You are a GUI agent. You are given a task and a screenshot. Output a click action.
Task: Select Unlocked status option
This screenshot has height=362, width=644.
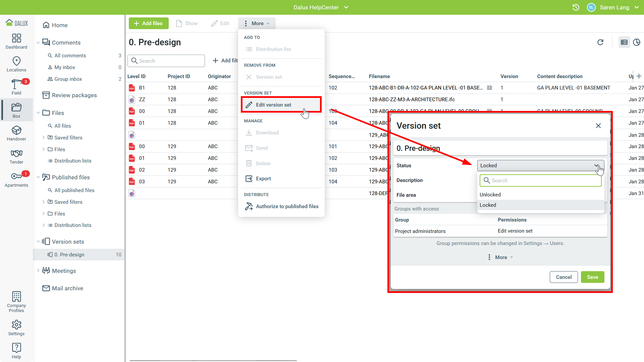point(490,195)
